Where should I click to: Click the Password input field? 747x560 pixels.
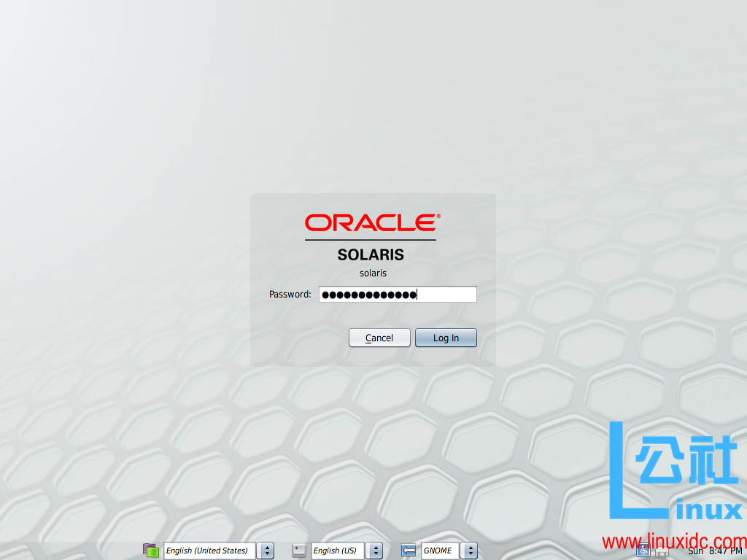tap(398, 295)
